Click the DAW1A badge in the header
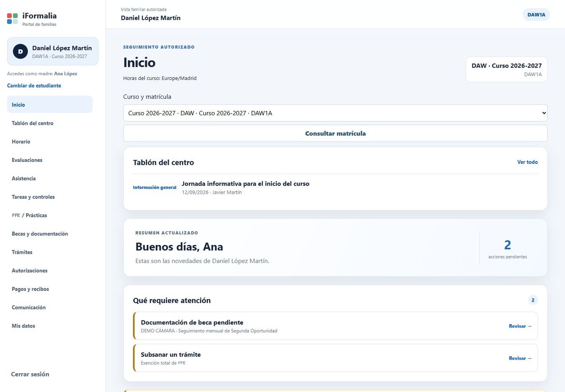Viewport: 565px width, 392px height. (536, 15)
